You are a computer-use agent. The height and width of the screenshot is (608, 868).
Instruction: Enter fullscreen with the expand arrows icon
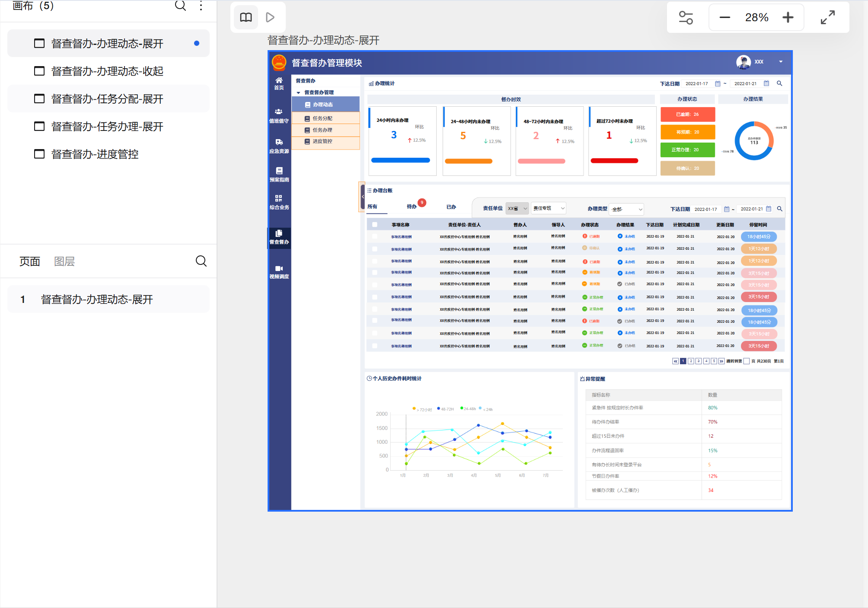click(x=827, y=17)
